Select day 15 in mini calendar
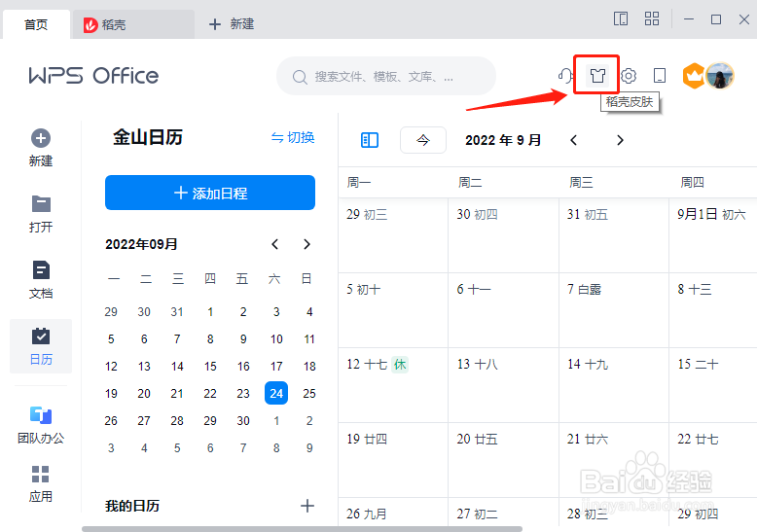 [x=210, y=367]
